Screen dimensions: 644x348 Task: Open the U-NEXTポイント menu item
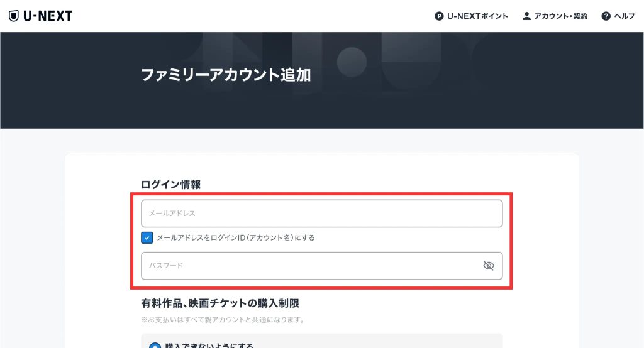(x=477, y=16)
